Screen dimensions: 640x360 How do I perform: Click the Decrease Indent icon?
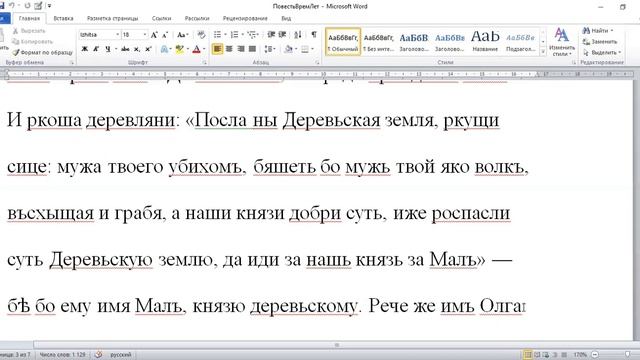click(271, 35)
